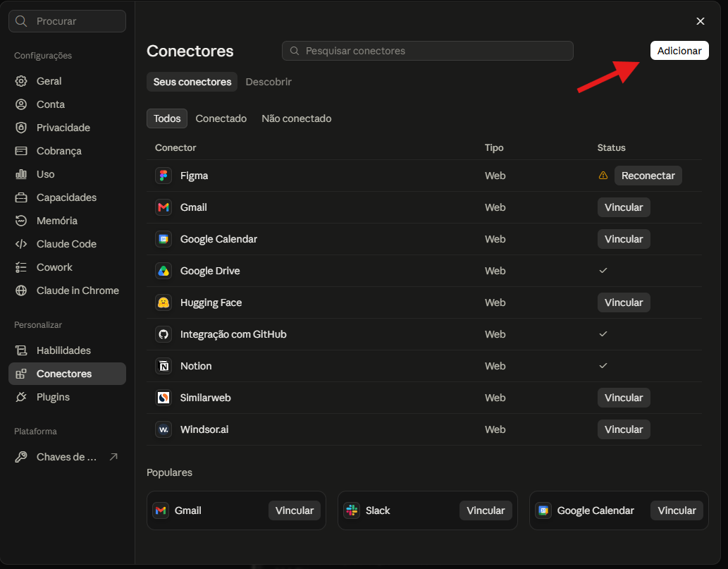Click the Uso bar chart icon
This screenshot has height=569, width=728.
click(21, 173)
